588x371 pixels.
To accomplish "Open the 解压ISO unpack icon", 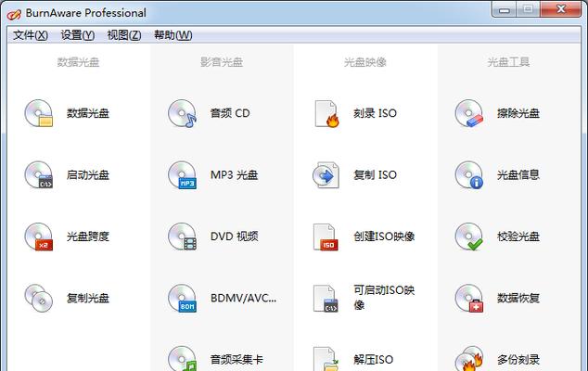I will pyautogui.click(x=326, y=359).
